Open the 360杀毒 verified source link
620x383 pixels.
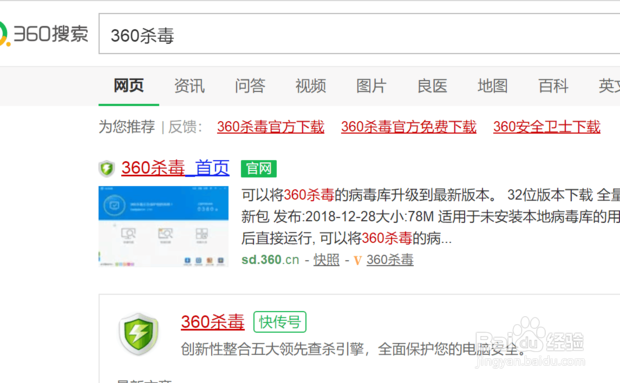click(389, 260)
